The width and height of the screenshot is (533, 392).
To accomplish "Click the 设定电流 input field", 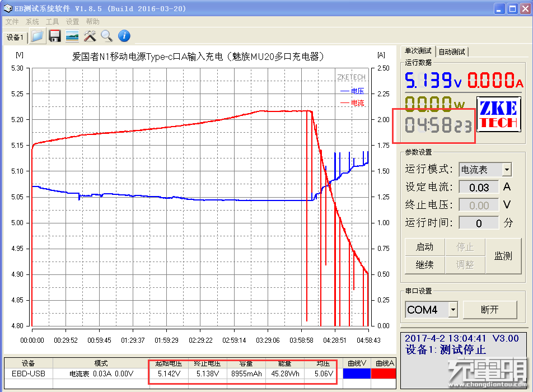I will click(x=479, y=188).
